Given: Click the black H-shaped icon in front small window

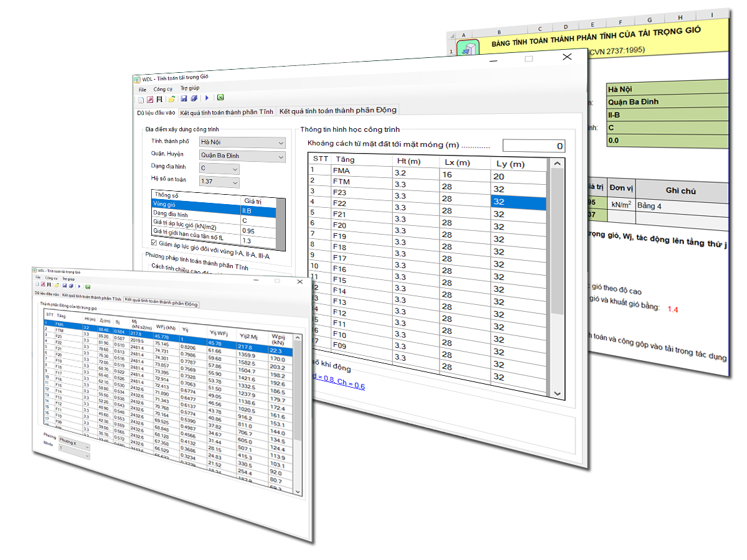Looking at the screenshot, I should click(49, 285).
